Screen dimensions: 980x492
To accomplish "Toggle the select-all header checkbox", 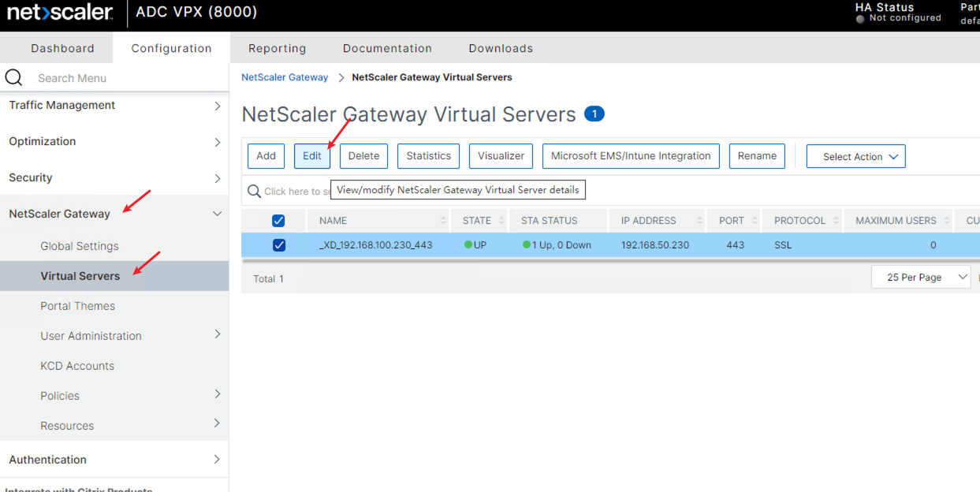I will (278, 221).
